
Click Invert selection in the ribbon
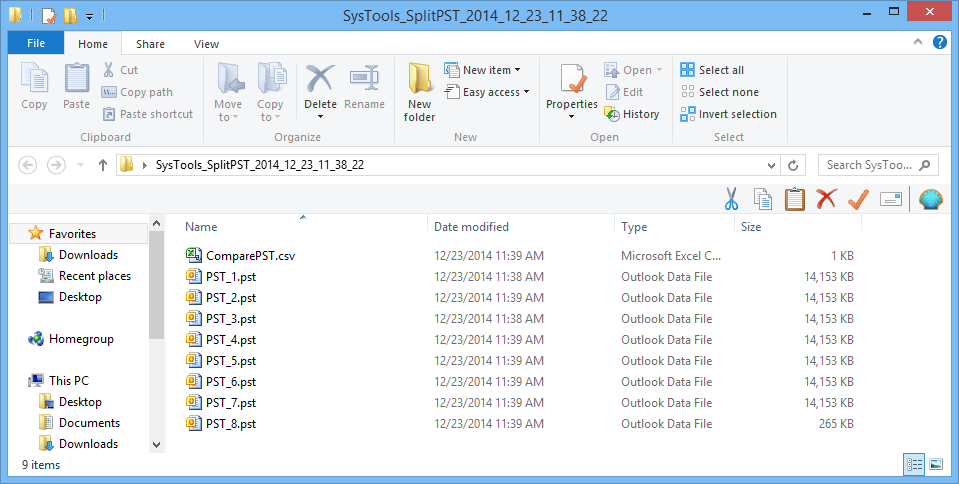728,114
